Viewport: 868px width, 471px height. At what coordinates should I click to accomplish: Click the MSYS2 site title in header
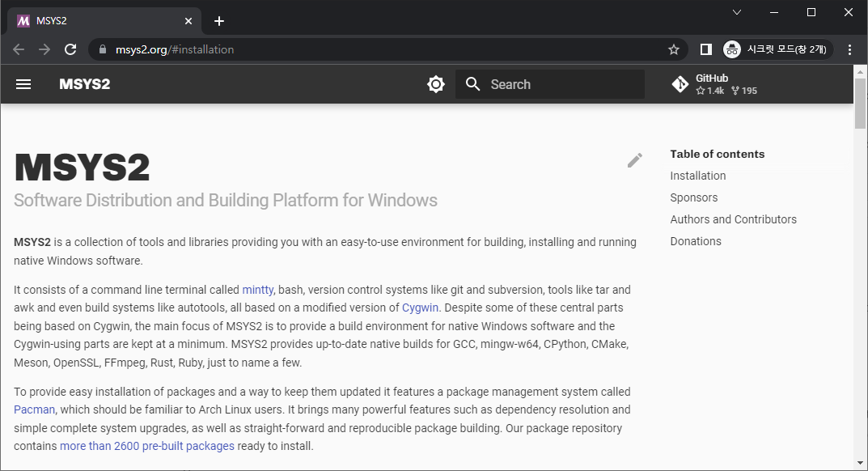85,84
